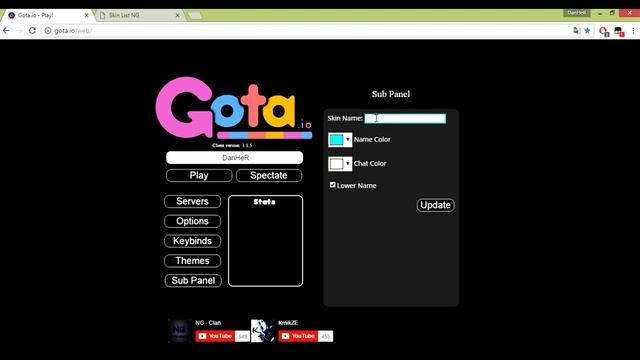Click the KmikZE channel thumbnail
The height and width of the screenshot is (360, 640).
(262, 331)
